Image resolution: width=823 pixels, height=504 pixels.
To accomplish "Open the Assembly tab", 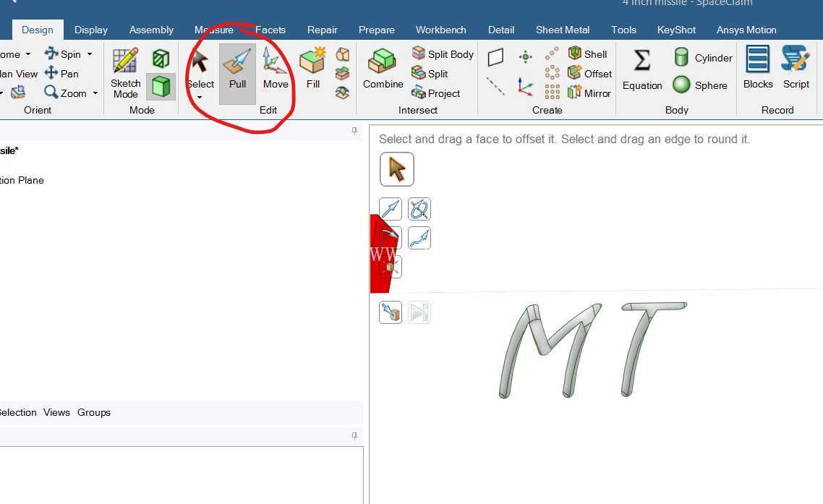I will click(x=151, y=30).
